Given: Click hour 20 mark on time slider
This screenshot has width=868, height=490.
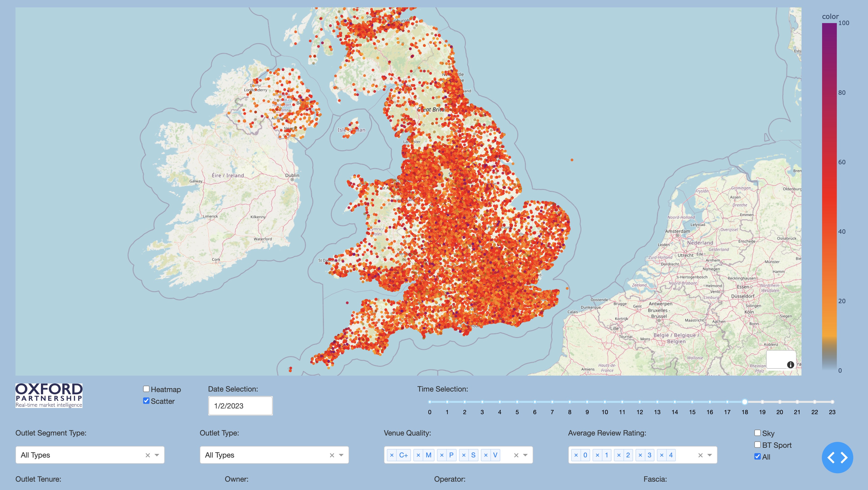Looking at the screenshot, I should click(780, 402).
